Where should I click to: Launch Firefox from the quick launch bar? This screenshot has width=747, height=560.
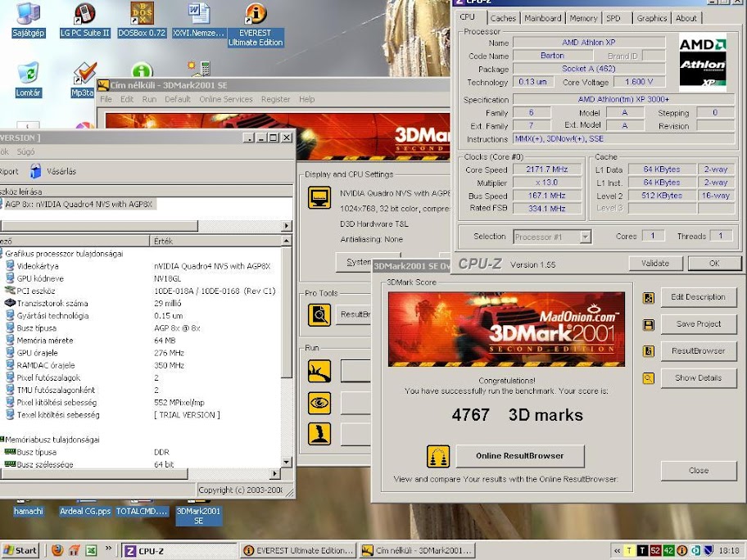point(57,550)
